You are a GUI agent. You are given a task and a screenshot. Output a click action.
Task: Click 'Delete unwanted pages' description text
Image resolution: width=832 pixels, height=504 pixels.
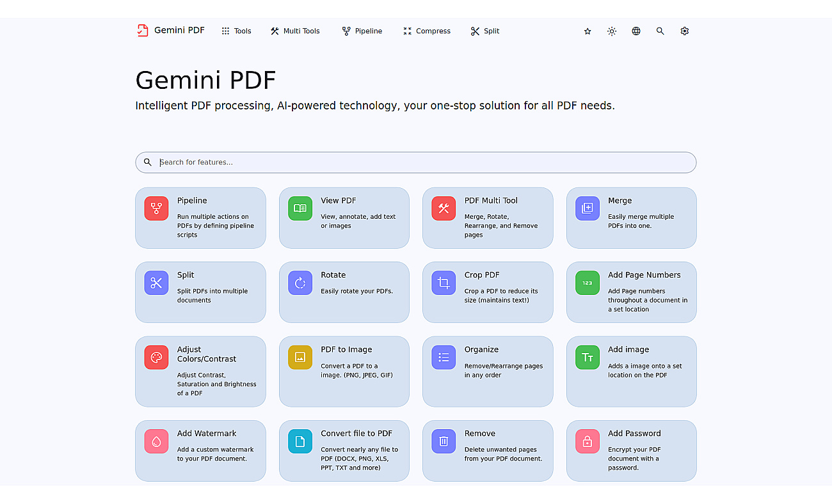point(503,454)
